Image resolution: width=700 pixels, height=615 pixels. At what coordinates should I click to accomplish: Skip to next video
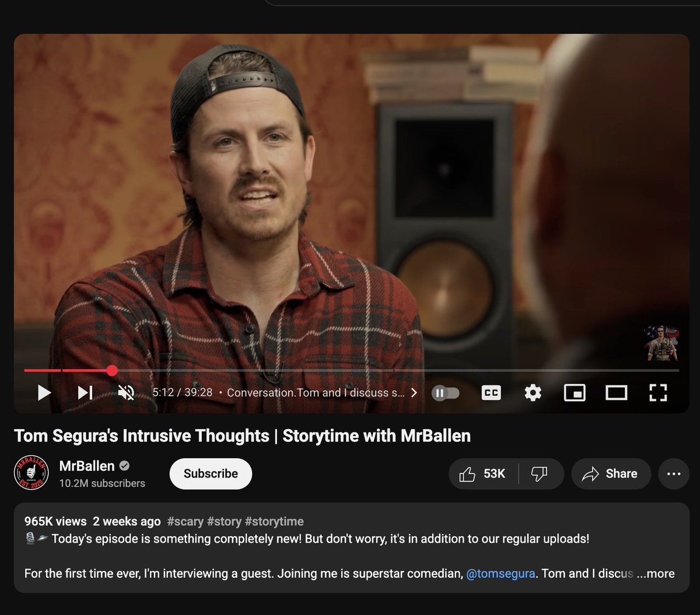85,393
